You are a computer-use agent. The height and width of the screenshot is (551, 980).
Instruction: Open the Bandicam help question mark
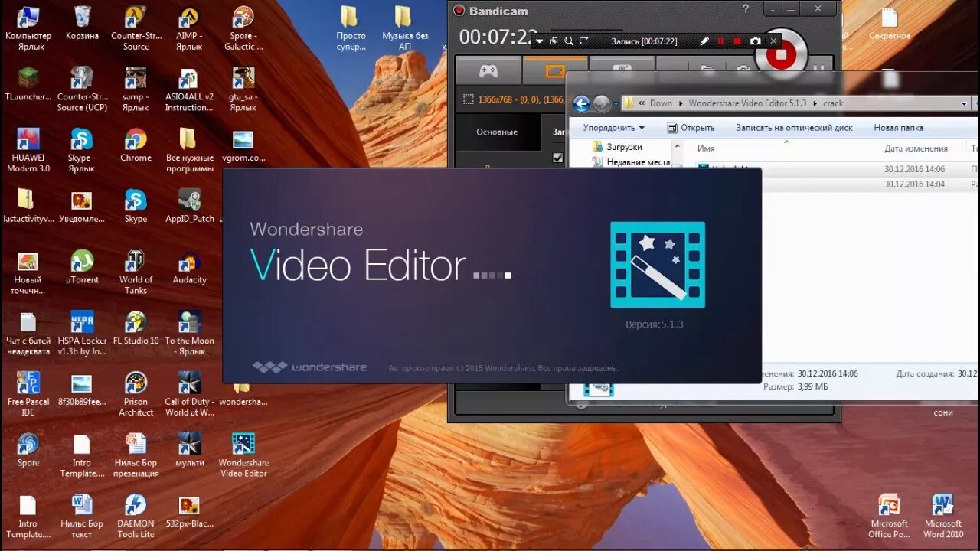746,9
